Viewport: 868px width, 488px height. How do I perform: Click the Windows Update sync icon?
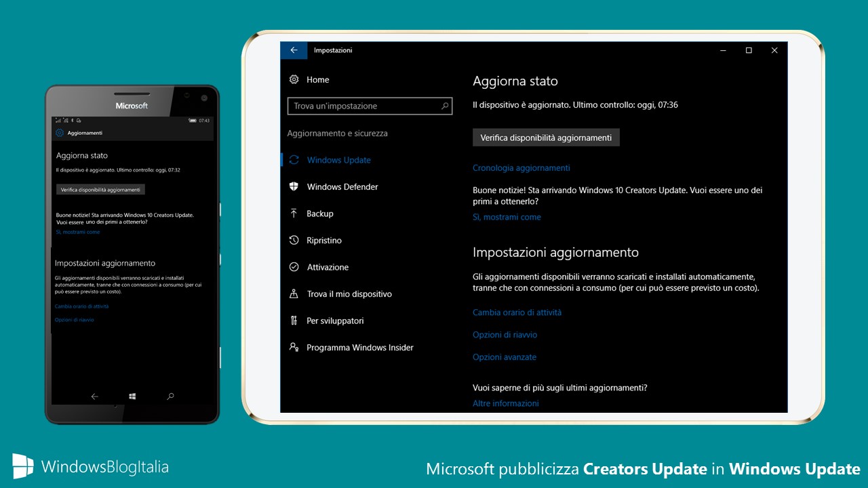(294, 160)
